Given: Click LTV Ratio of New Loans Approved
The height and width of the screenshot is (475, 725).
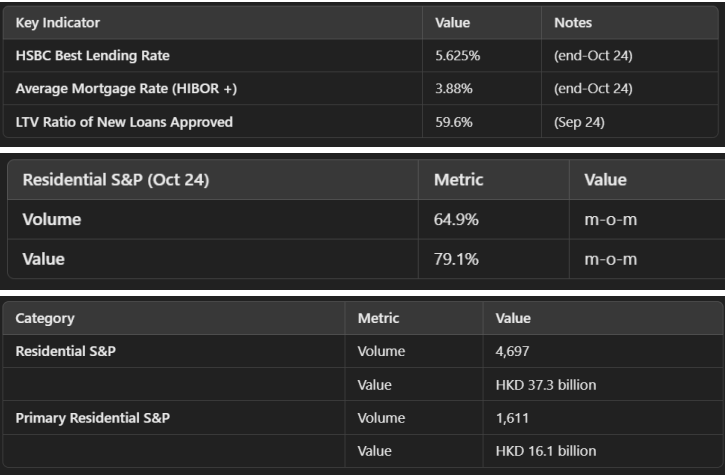Looking at the screenshot, I should tap(124, 122).
